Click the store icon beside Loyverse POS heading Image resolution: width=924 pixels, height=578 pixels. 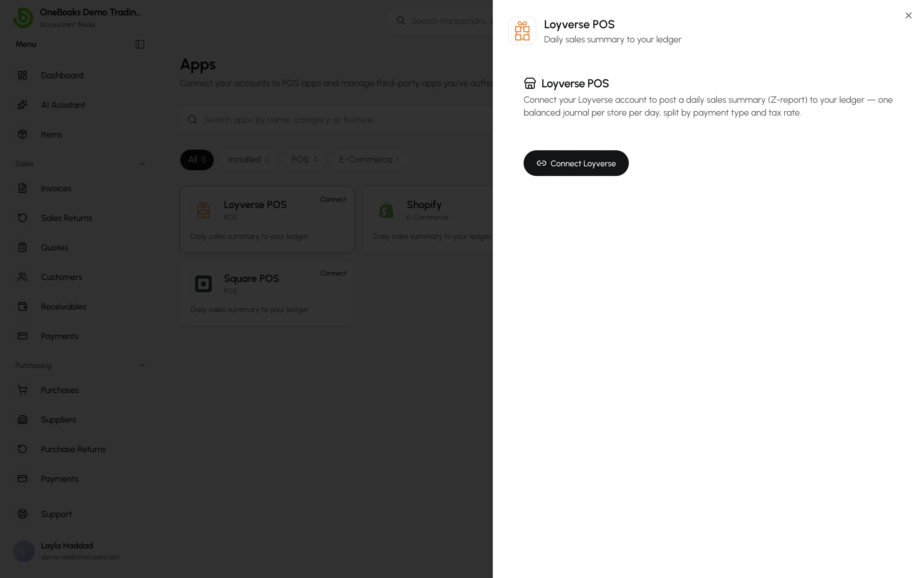point(530,83)
